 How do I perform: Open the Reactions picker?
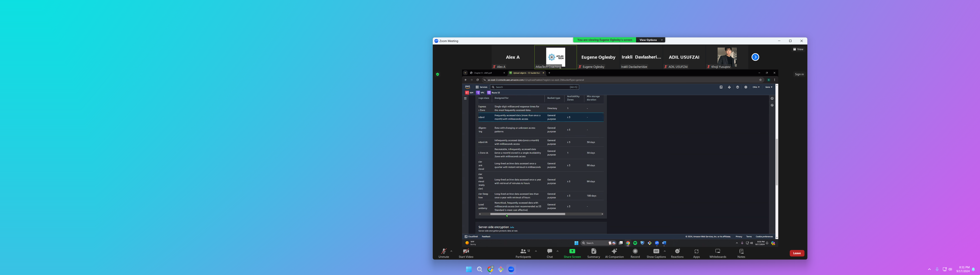click(677, 253)
